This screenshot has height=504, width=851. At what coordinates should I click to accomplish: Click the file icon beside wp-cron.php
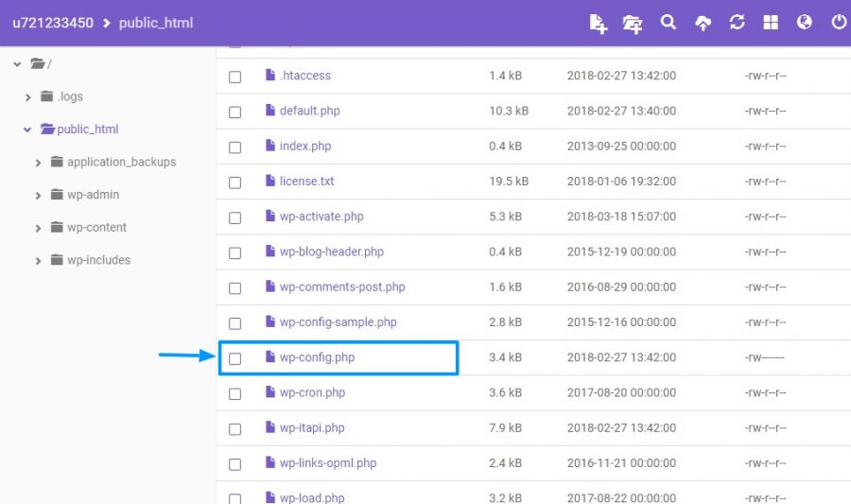[270, 391]
